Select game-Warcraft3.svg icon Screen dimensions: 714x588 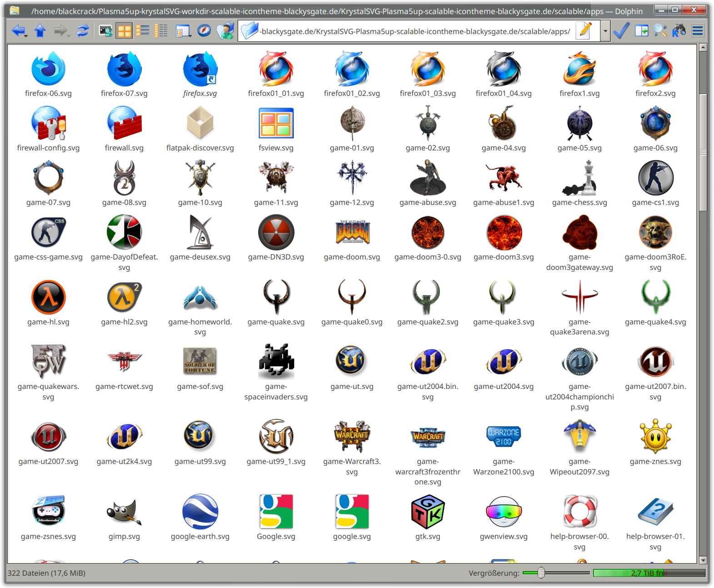click(352, 437)
